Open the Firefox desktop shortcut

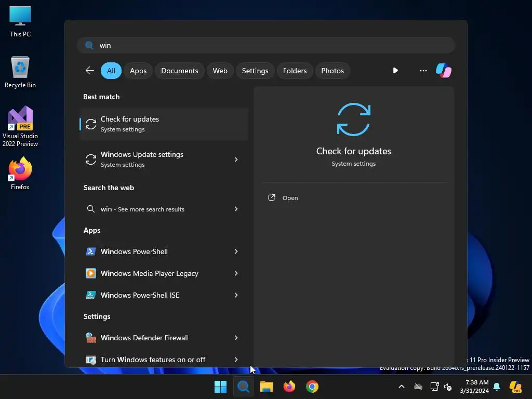point(20,174)
